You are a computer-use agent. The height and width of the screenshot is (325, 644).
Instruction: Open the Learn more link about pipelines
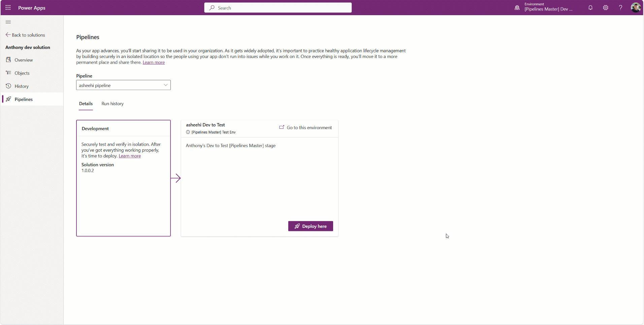154,62
